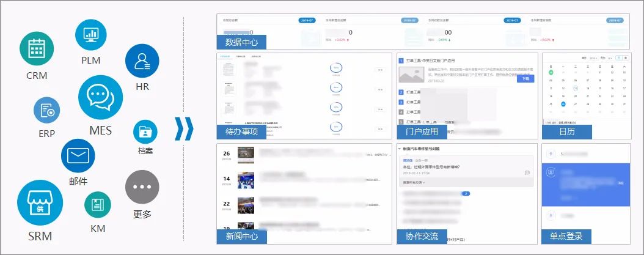Select the 档案 folder icon

click(145, 131)
